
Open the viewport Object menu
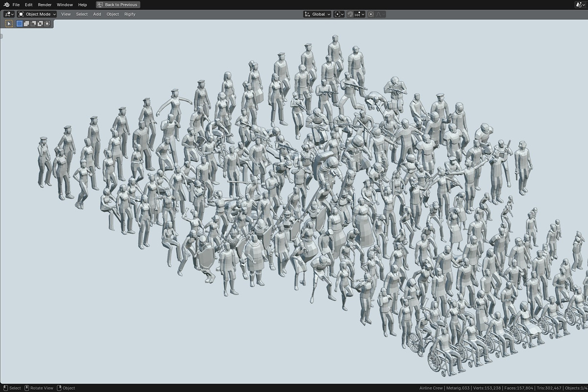(113, 14)
